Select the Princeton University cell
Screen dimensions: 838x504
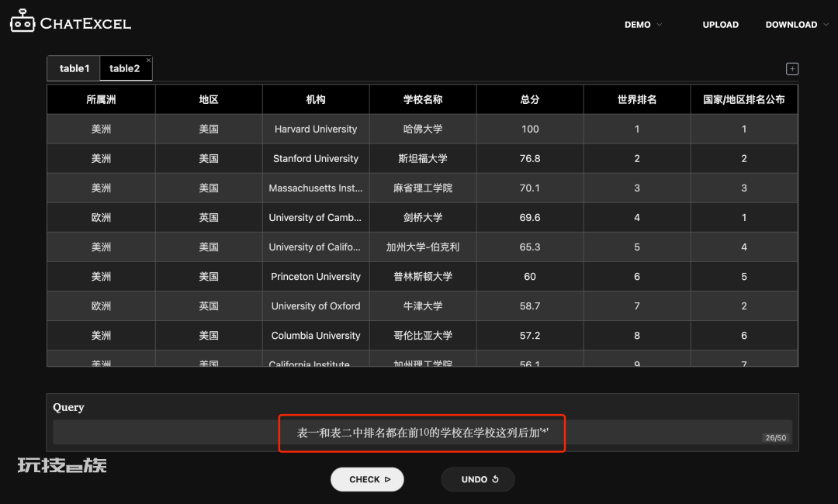(316, 277)
